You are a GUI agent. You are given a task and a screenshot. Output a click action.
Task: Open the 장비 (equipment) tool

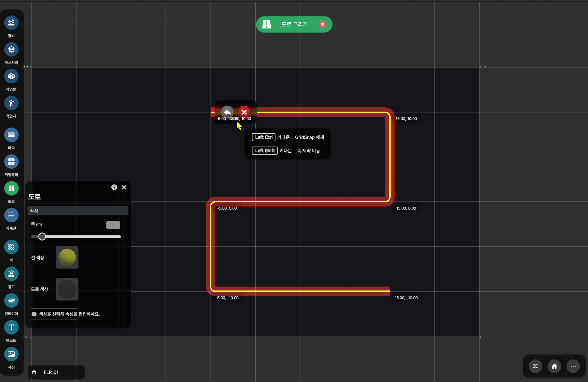coord(11,23)
